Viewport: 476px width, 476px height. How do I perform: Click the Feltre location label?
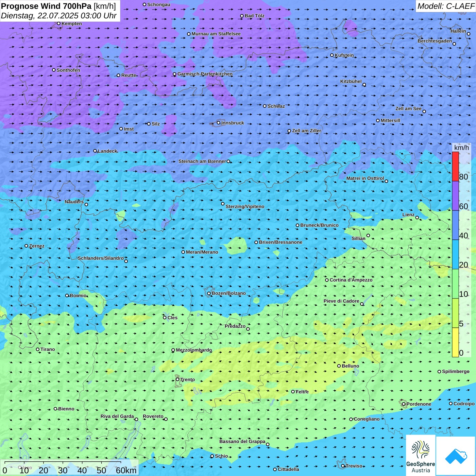302,392
